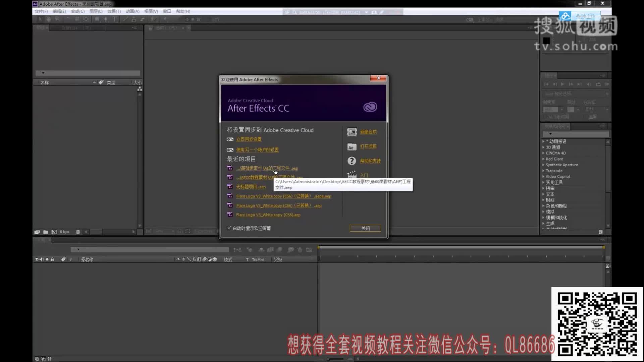
Task: Expand the 3D 通道 effects category
Action: coord(543,147)
